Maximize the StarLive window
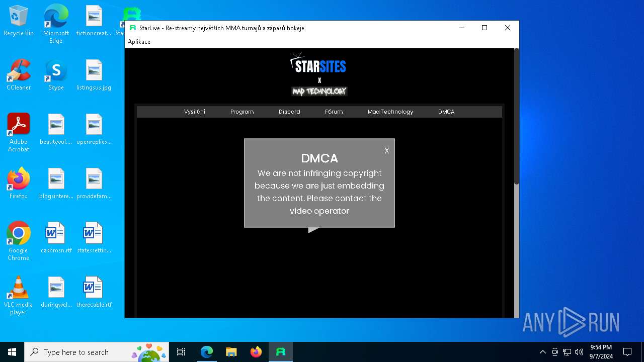The image size is (644, 362). pyautogui.click(x=485, y=28)
